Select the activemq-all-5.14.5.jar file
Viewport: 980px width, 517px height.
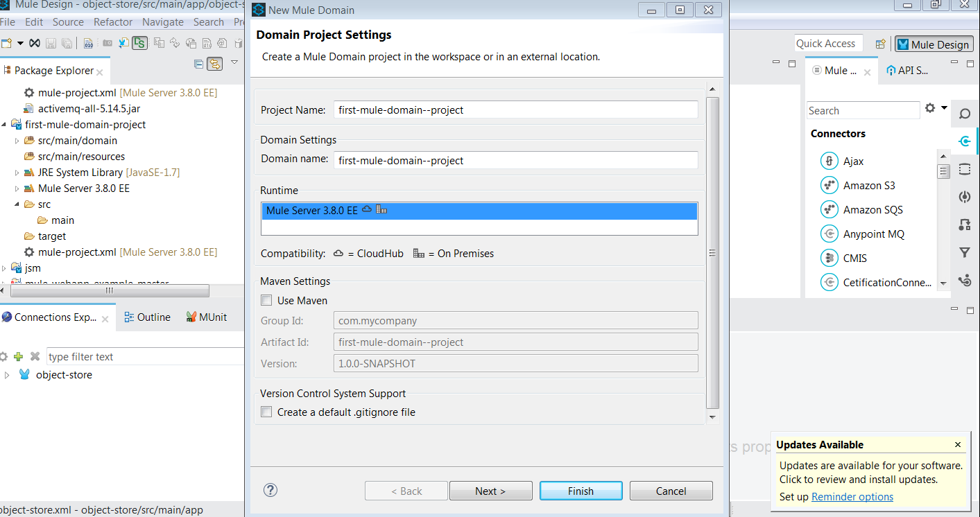(89, 109)
